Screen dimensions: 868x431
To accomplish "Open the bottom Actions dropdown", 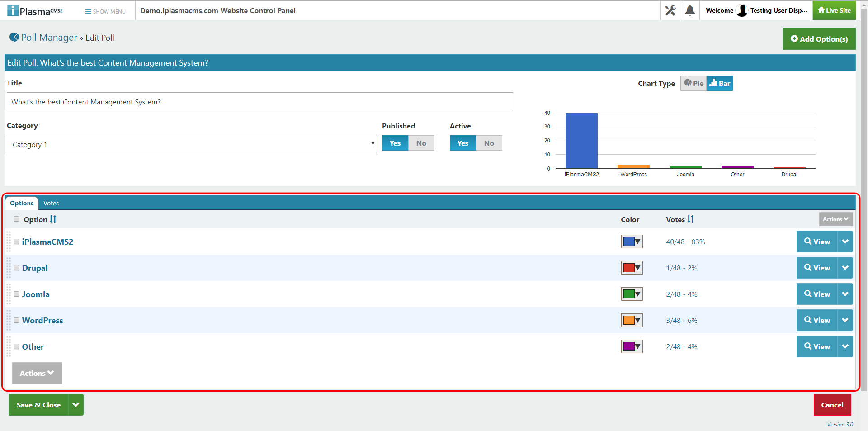I will pos(37,373).
